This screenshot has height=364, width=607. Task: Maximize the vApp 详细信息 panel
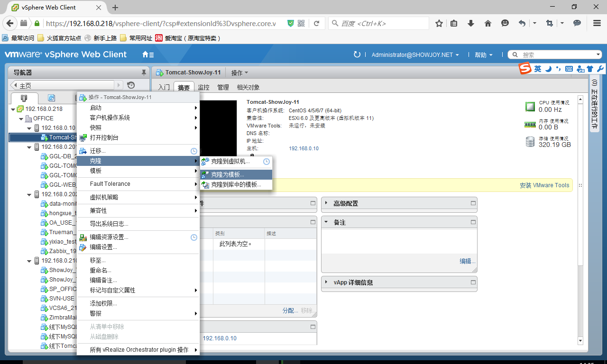[473, 282]
